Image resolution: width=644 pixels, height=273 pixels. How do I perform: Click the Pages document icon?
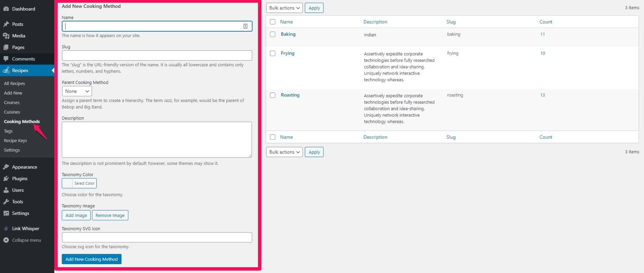[x=6, y=47]
